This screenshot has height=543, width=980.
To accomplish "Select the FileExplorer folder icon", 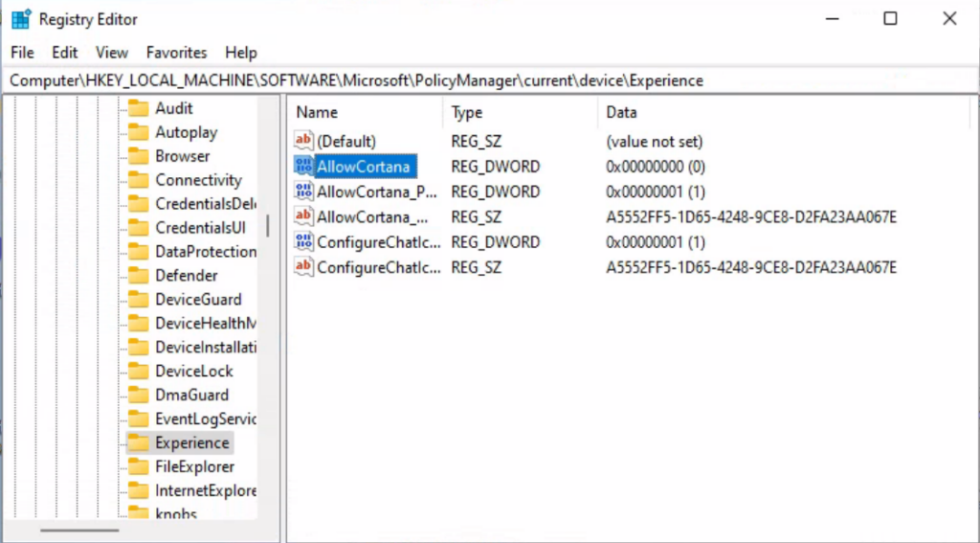I will click(138, 466).
